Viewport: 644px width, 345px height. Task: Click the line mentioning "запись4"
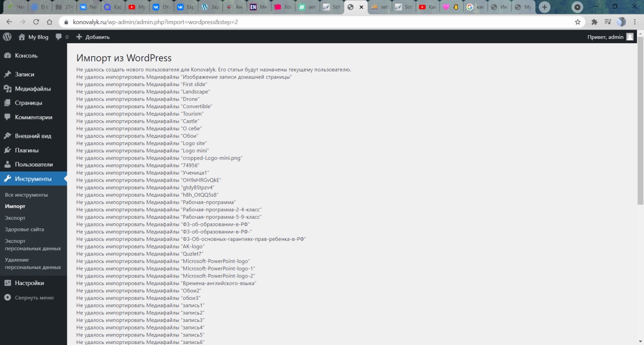[x=140, y=327]
